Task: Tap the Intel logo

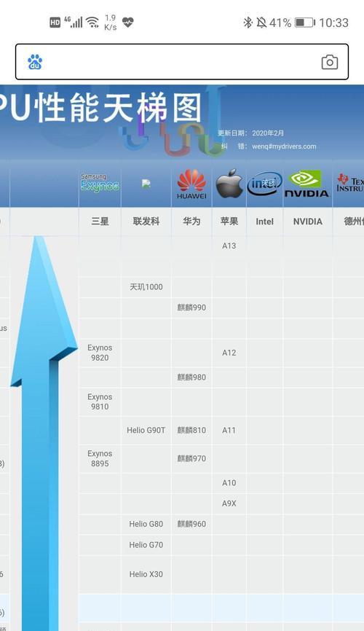Action: 265,184
